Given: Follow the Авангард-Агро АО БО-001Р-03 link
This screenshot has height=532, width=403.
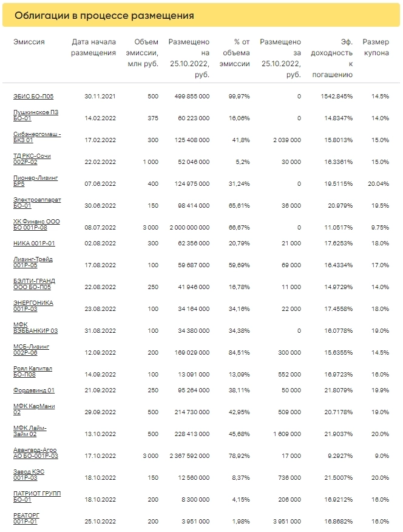Looking at the screenshot, I should pyautogui.click(x=36, y=452).
